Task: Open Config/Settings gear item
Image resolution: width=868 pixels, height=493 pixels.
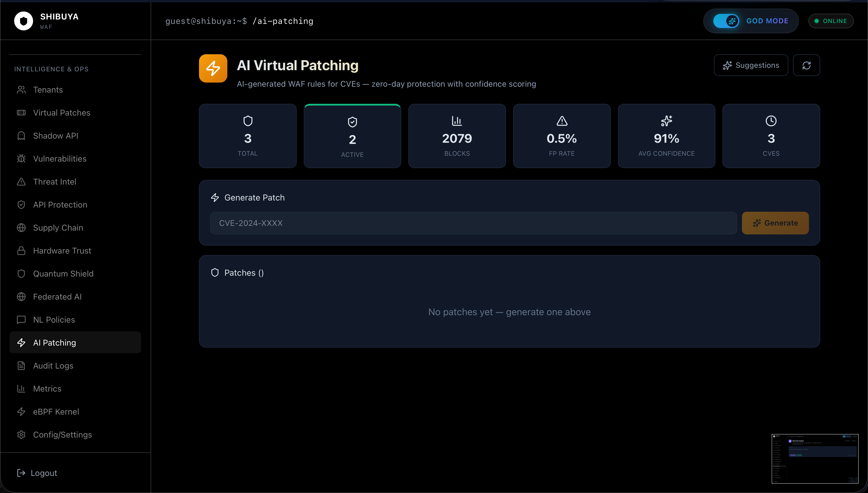Action: pos(62,435)
